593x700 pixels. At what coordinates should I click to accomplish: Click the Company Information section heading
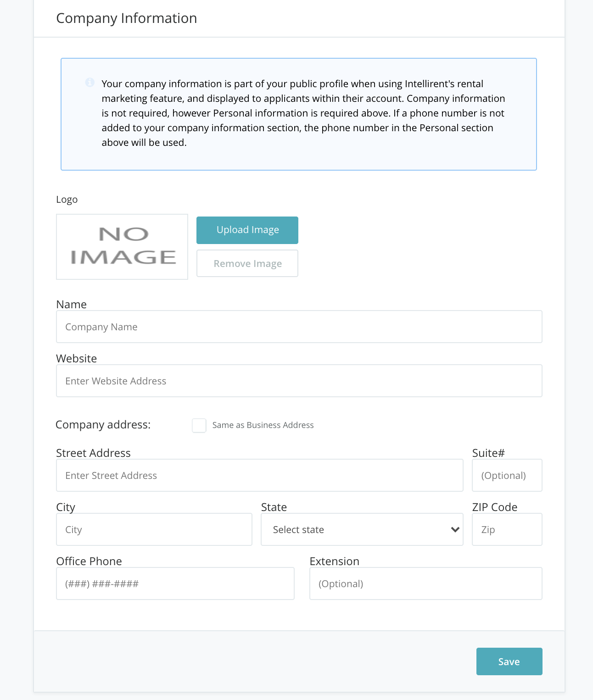pyautogui.click(x=127, y=18)
